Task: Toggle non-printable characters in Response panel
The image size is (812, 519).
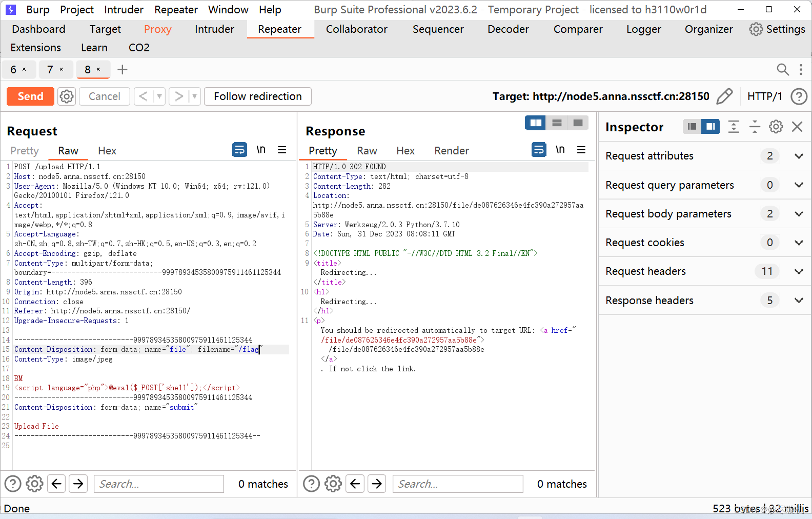Action: pos(560,150)
